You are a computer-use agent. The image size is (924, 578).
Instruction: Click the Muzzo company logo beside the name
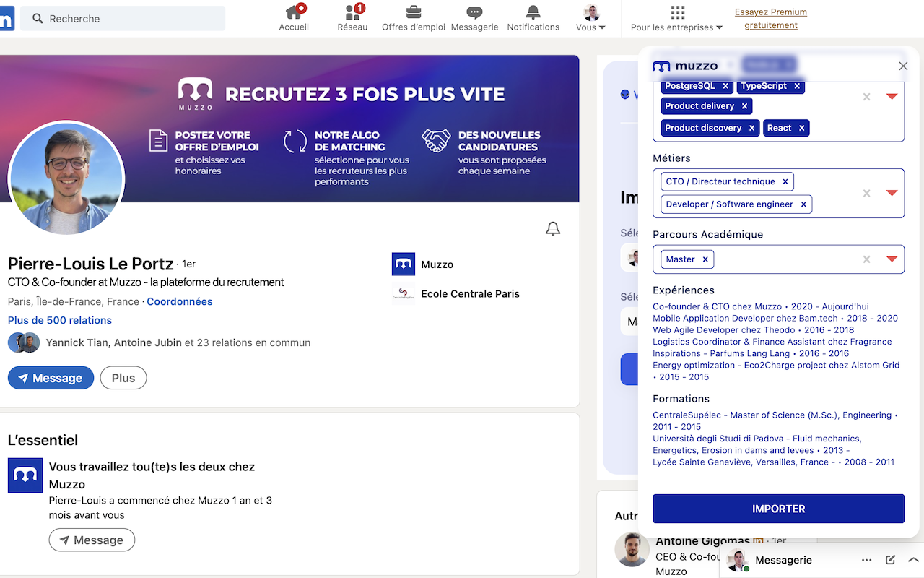[x=404, y=264]
